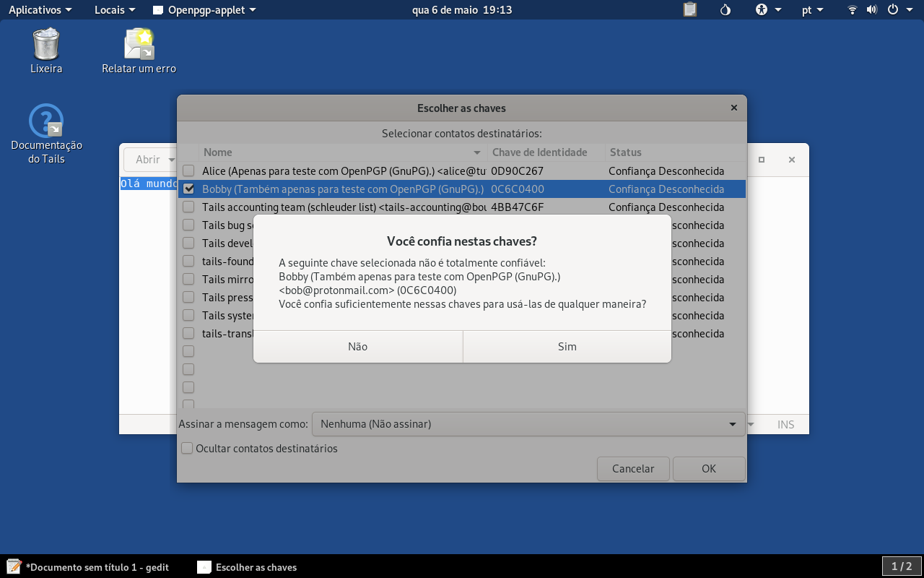The width and height of the screenshot is (924, 578).
Task: Click the 1 / 2 workspace switcher
Action: pyautogui.click(x=902, y=566)
